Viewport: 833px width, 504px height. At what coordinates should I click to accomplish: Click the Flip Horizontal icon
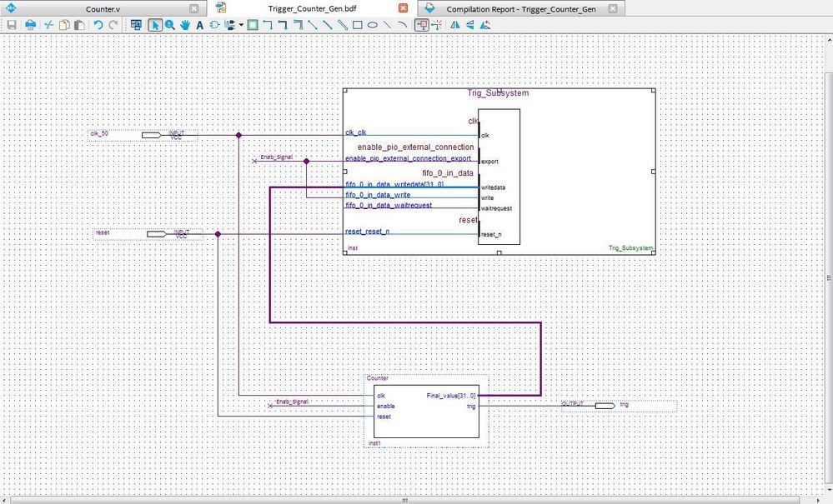454,25
